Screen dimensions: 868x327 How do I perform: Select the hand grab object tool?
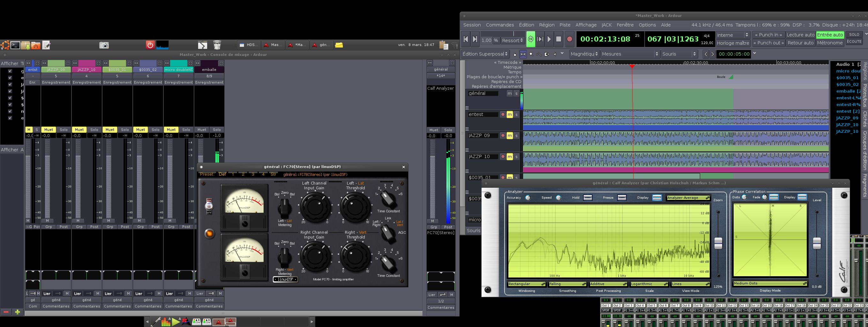pyautogui.click(x=515, y=54)
